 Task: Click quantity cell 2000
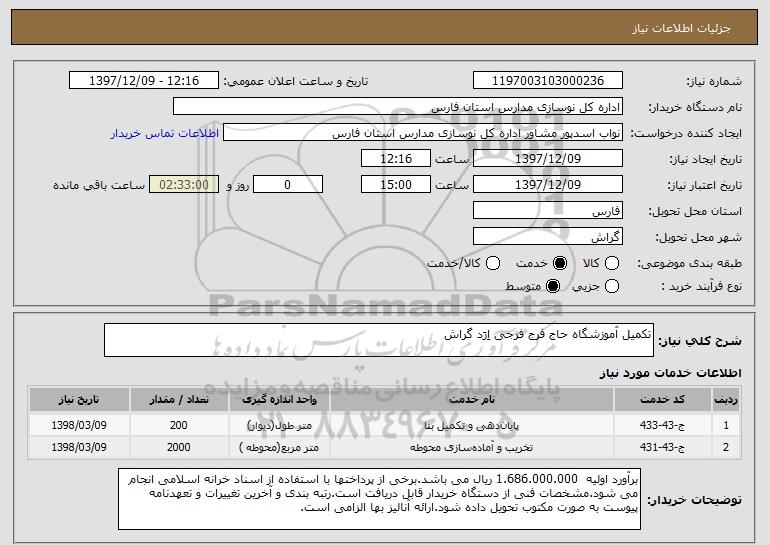tap(179, 447)
